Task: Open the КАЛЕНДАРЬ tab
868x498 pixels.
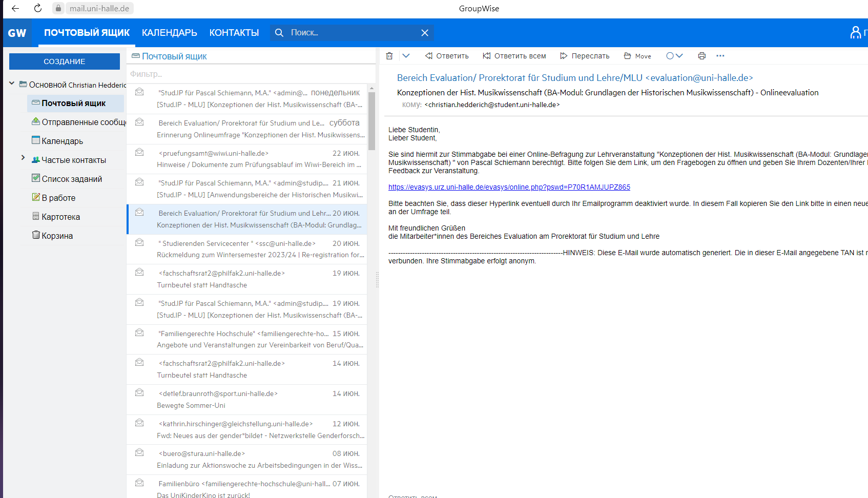Action: click(x=170, y=33)
